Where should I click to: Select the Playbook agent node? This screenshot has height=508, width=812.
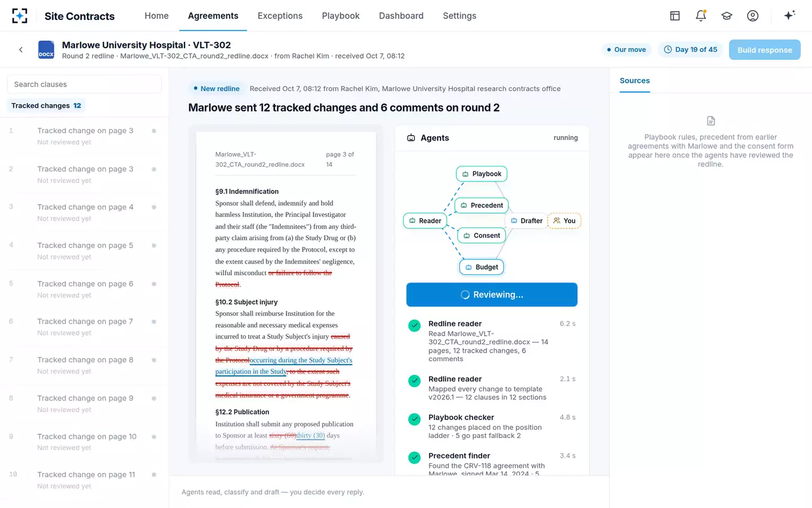(x=482, y=174)
